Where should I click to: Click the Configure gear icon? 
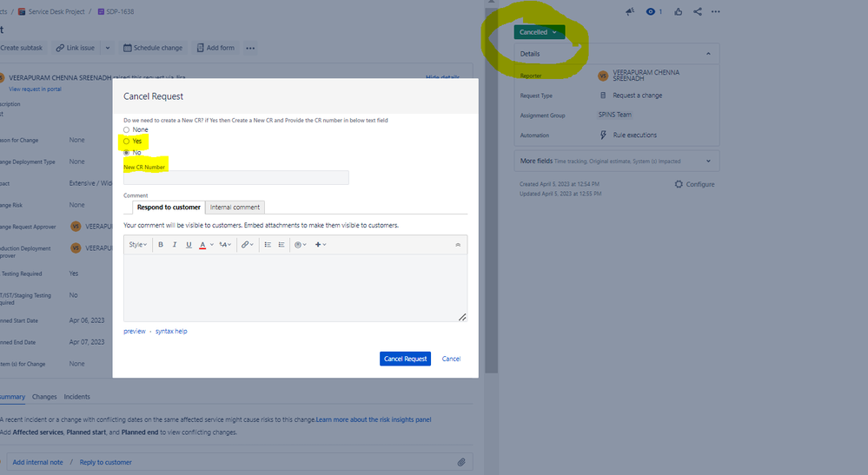(x=679, y=184)
